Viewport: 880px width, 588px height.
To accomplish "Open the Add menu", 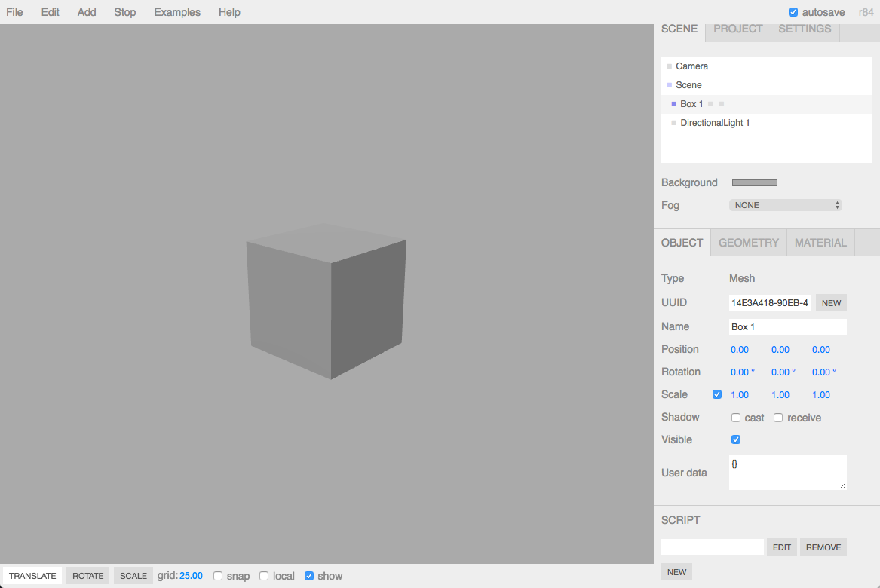I will [x=86, y=11].
